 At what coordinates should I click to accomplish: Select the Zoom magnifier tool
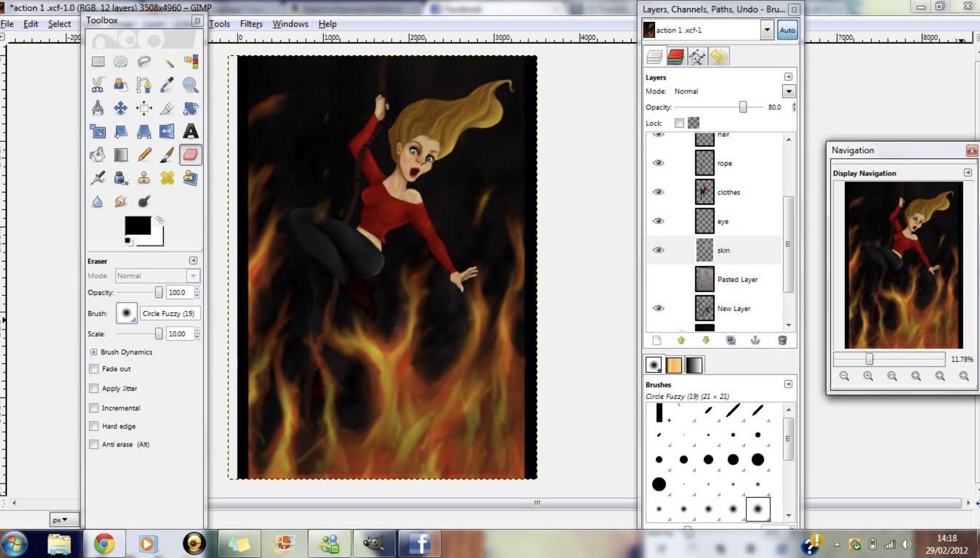191,85
